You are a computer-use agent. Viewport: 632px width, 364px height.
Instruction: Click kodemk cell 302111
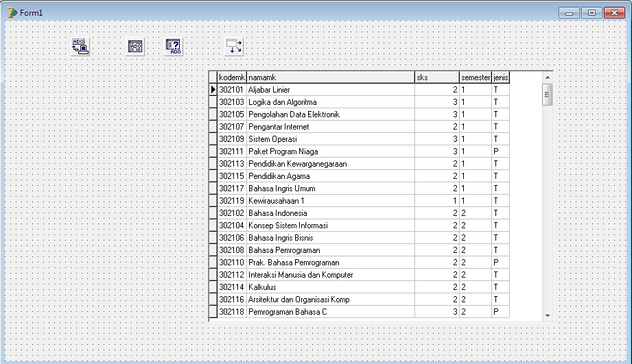(x=232, y=151)
